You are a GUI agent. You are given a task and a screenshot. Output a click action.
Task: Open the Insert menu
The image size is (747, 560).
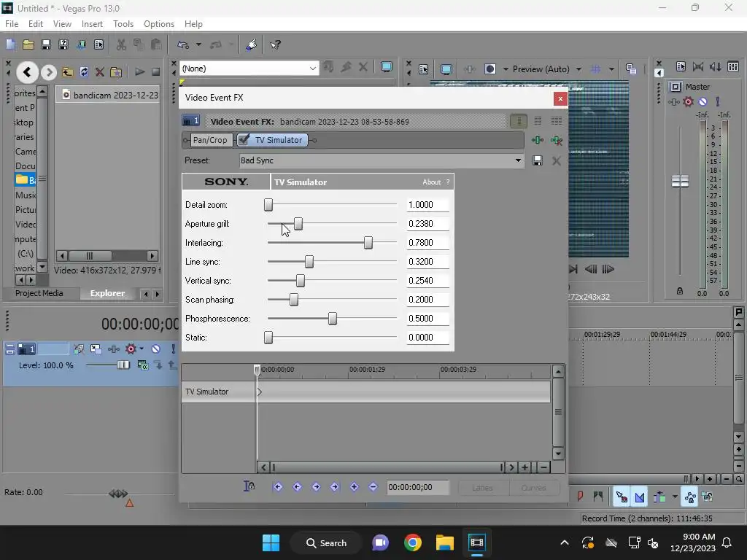[92, 24]
